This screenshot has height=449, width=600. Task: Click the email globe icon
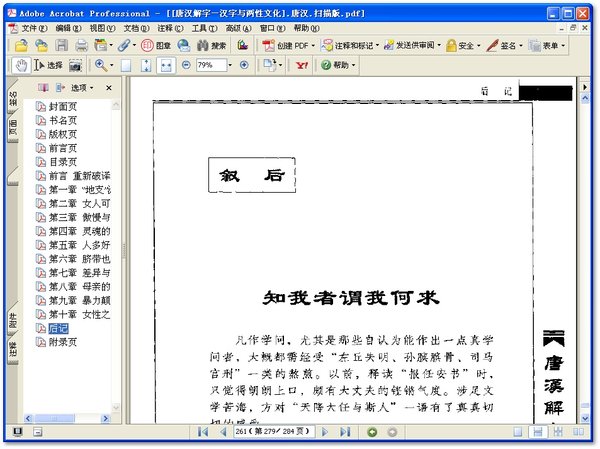pos(184,46)
